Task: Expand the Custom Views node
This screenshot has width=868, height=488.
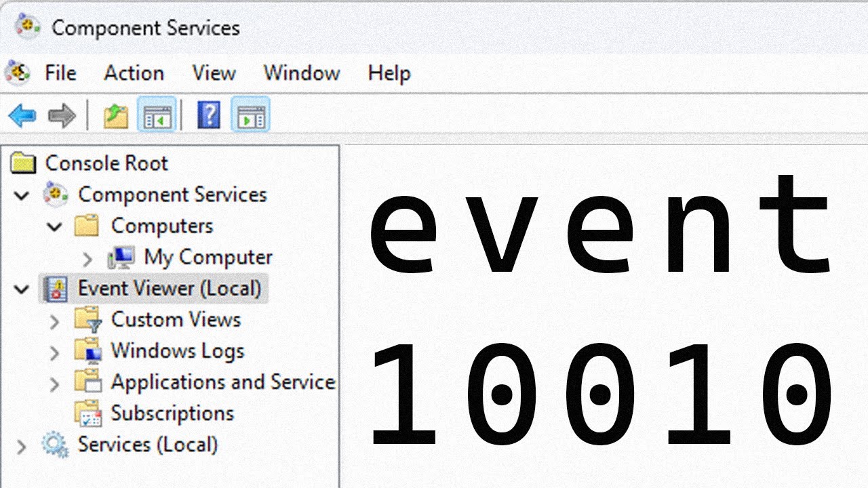Action: [x=55, y=321]
